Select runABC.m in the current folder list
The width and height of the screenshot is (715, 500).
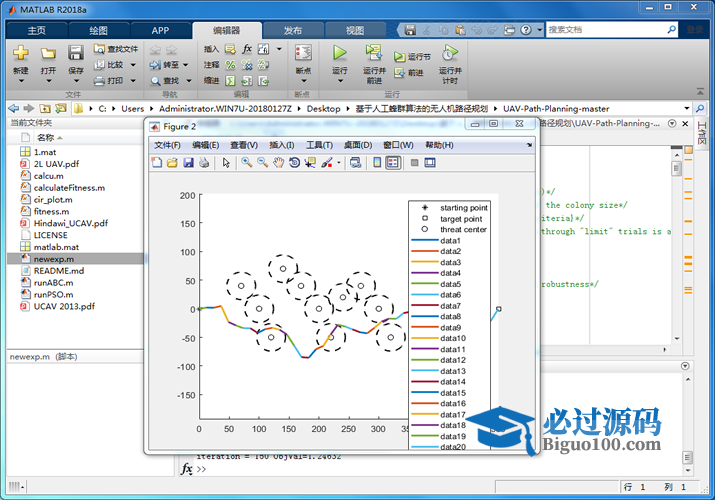pyautogui.click(x=53, y=282)
